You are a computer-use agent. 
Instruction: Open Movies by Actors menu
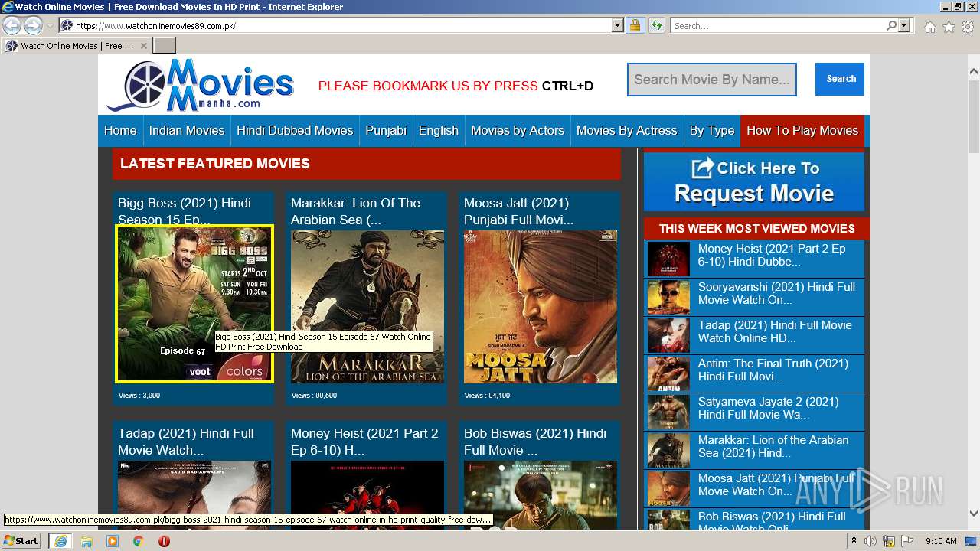[518, 130]
